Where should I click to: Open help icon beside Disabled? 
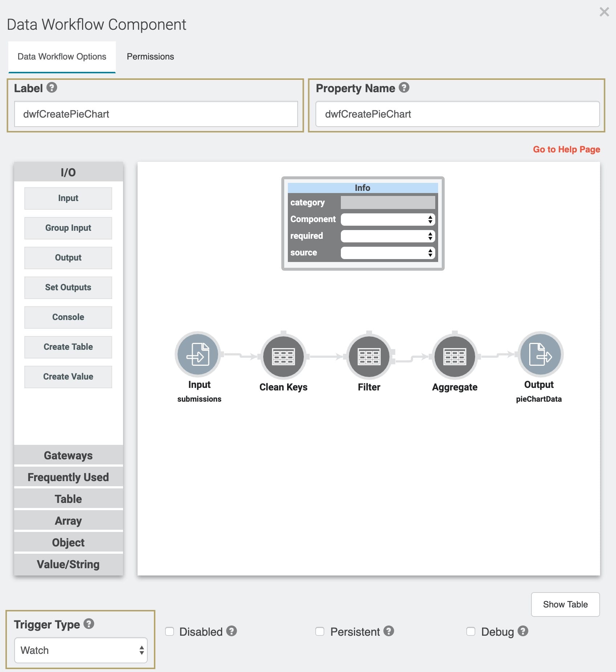tap(232, 631)
